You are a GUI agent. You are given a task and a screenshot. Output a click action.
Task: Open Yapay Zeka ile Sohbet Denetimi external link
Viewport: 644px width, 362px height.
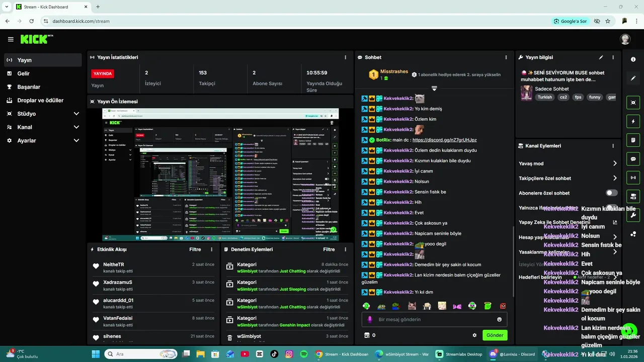615,222
